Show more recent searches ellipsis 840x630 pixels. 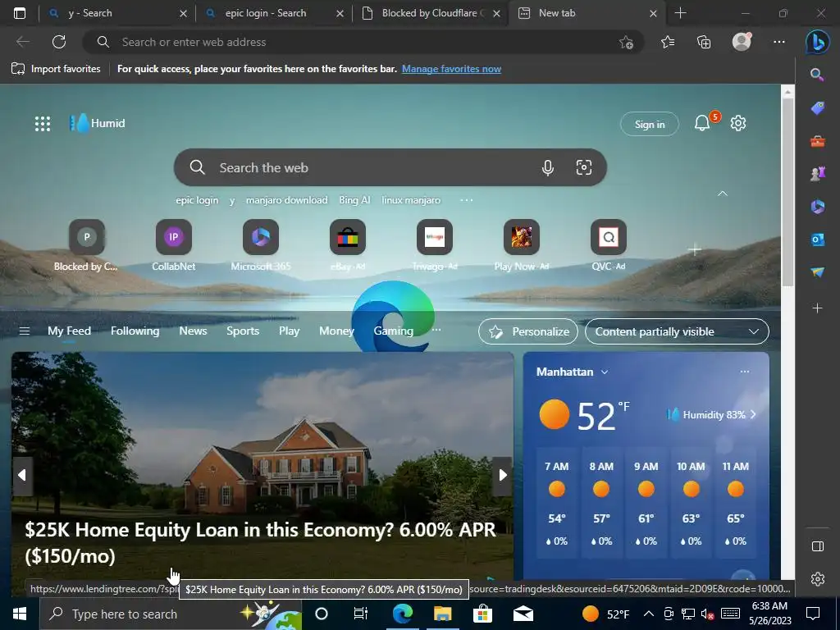coord(466,200)
